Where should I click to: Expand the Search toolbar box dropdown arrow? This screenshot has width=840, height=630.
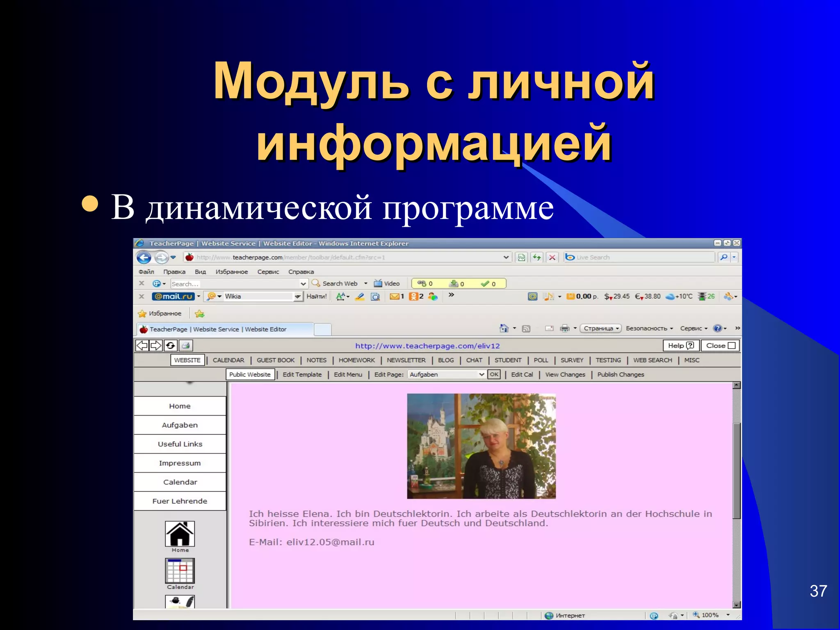[x=303, y=283]
